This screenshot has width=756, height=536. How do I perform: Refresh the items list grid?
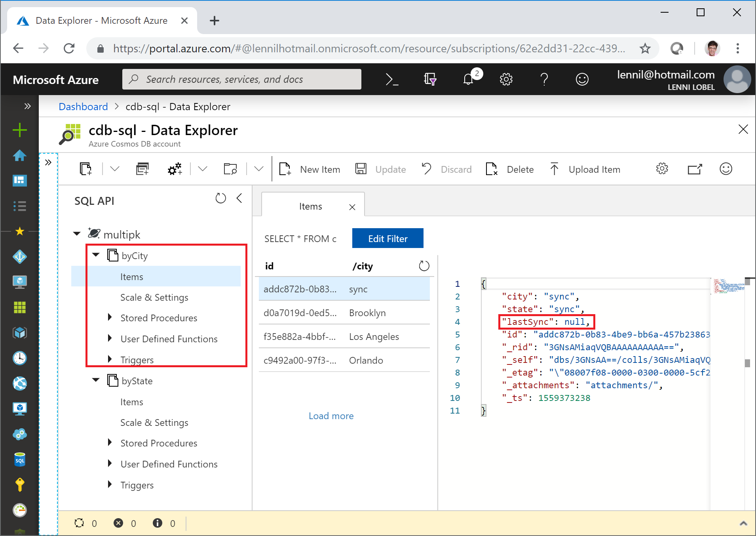coord(424,266)
